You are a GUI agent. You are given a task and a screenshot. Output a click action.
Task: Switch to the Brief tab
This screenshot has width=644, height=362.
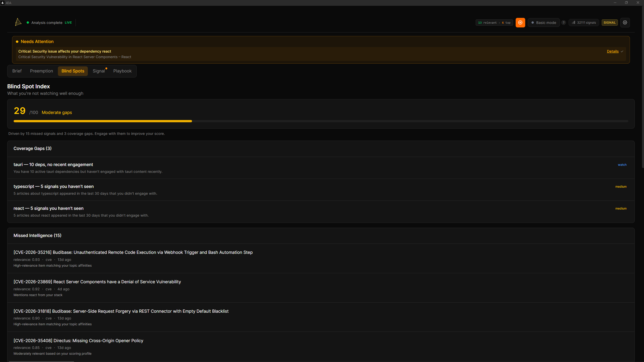click(x=17, y=71)
